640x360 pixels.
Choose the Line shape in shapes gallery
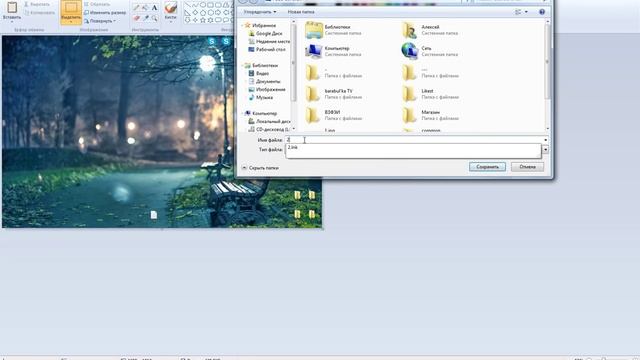click(x=187, y=5)
